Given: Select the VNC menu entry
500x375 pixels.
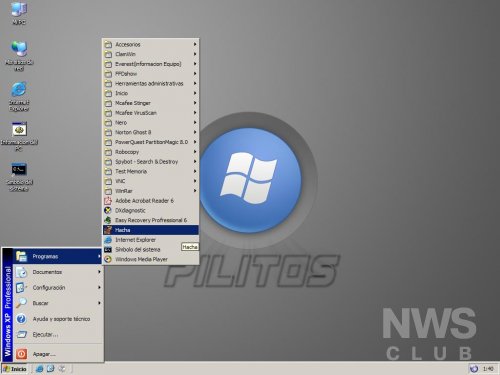Looking at the screenshot, I should pyautogui.click(x=151, y=181).
